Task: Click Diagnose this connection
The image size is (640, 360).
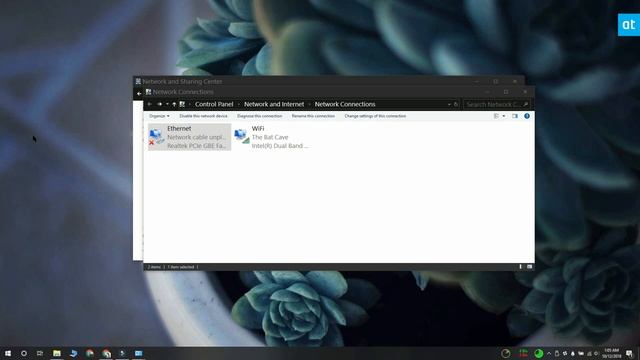Action: point(260,116)
